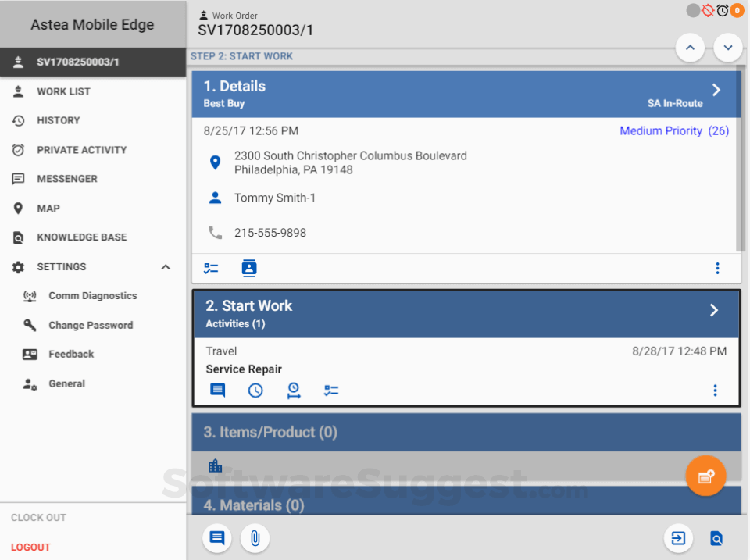Select Medium Priority (26) link
750x560 pixels.
(673, 130)
